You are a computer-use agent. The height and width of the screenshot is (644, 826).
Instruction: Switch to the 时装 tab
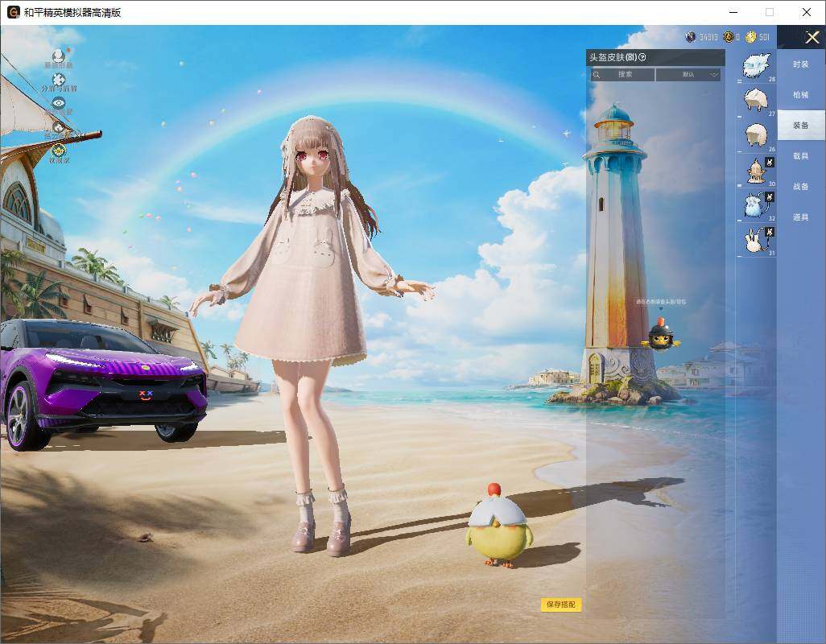(801, 64)
